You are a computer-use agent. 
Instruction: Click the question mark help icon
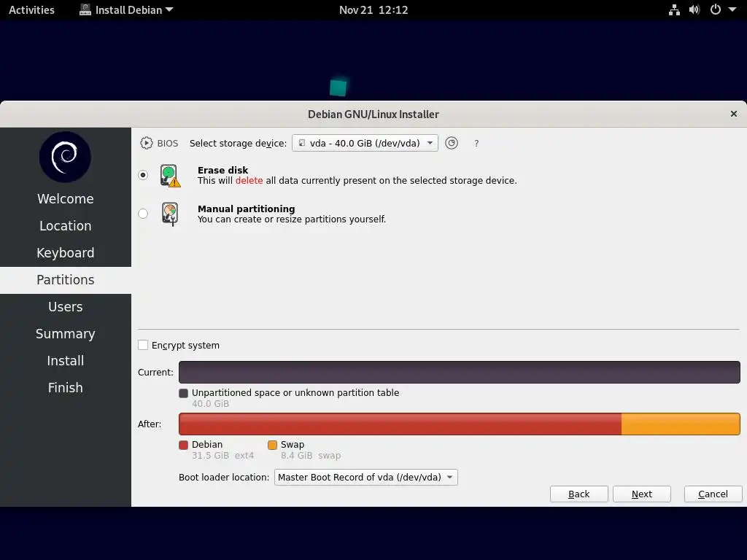[476, 144]
